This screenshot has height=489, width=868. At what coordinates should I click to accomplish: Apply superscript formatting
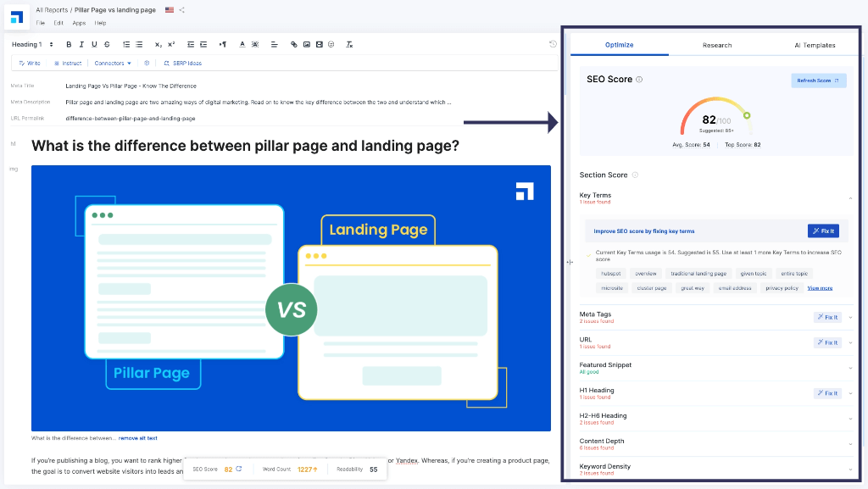171,45
